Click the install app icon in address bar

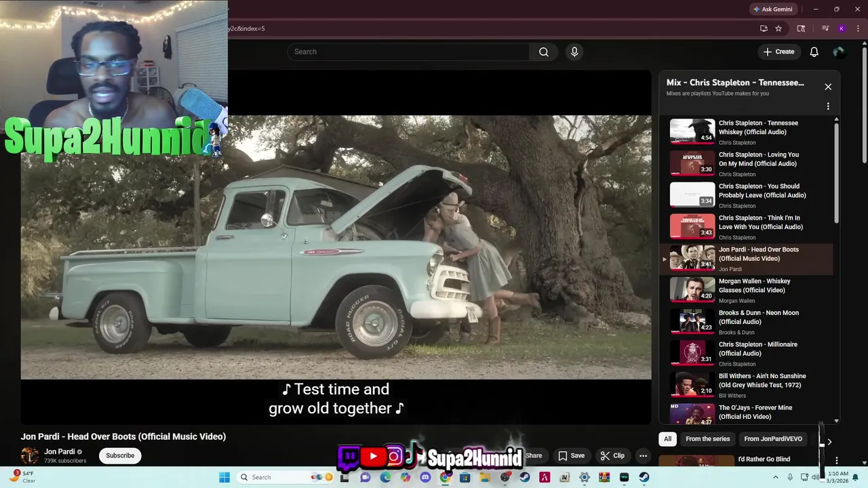764,28
